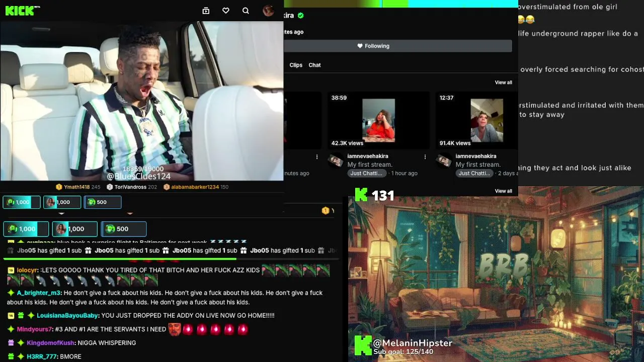Open A_brighter_m3's chat profile

[x=39, y=293]
